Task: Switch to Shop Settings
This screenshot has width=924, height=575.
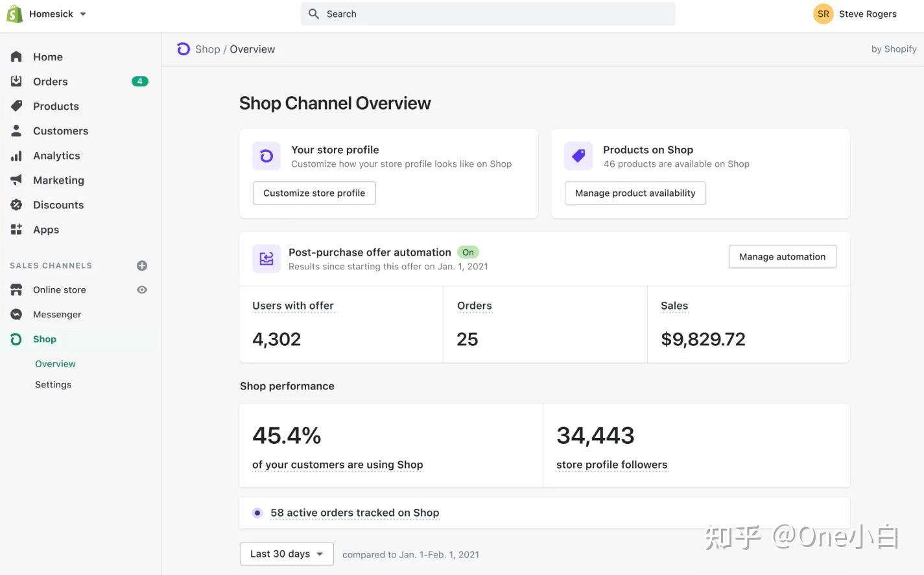Action: [53, 384]
